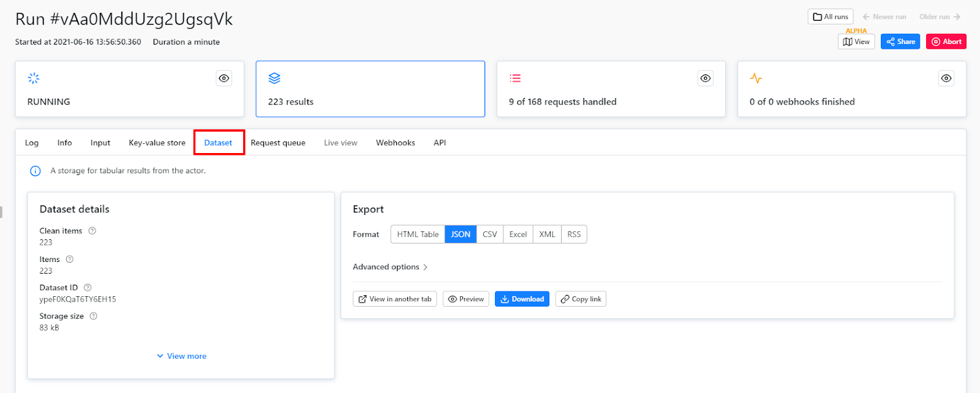
Task: Select XML export format
Action: 547,234
